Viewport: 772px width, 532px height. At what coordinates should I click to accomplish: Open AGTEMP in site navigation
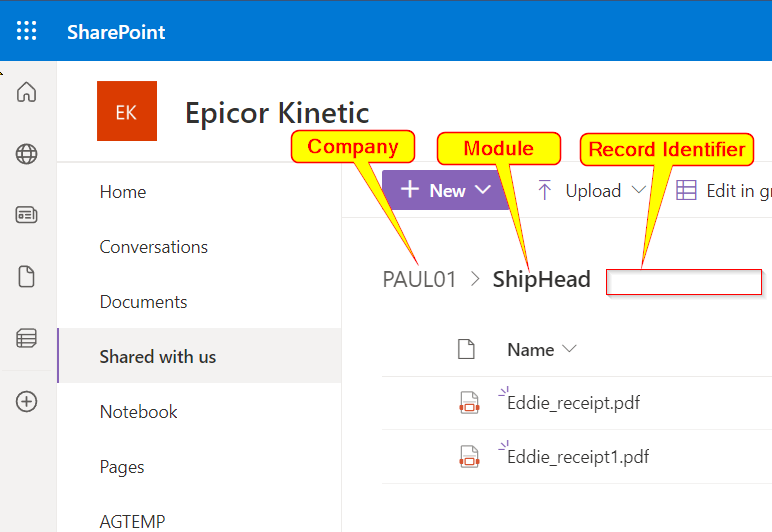pyautogui.click(x=132, y=522)
